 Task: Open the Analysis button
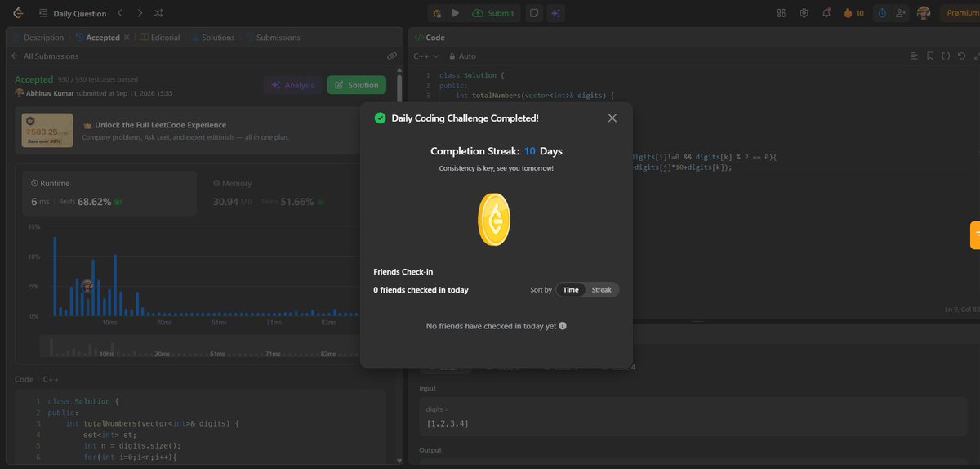(x=292, y=85)
